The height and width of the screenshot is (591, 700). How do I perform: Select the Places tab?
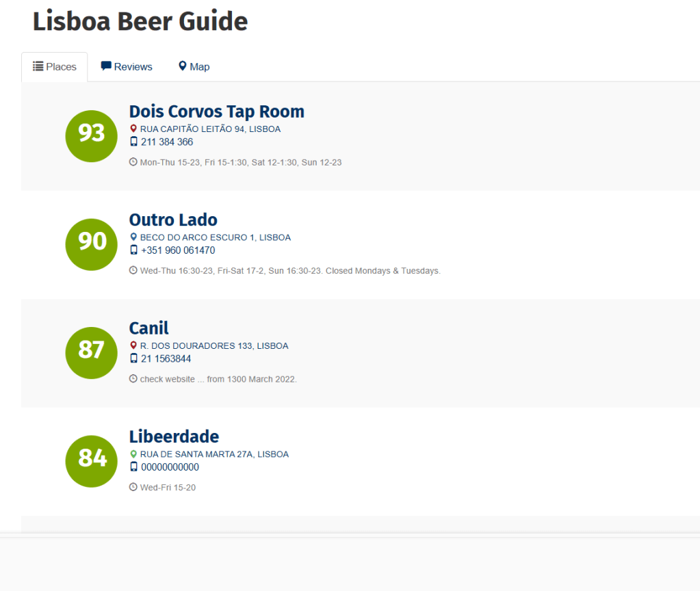point(55,67)
